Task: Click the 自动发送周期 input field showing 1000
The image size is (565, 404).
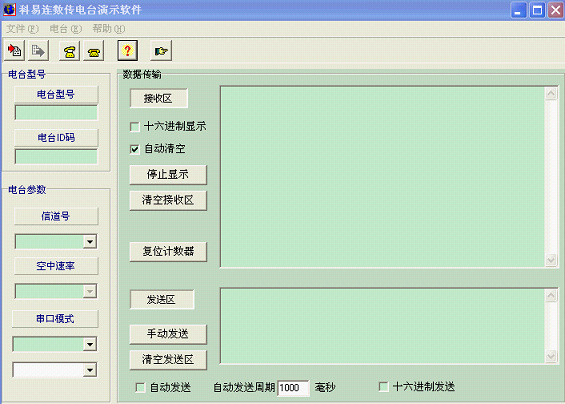Action: click(293, 388)
